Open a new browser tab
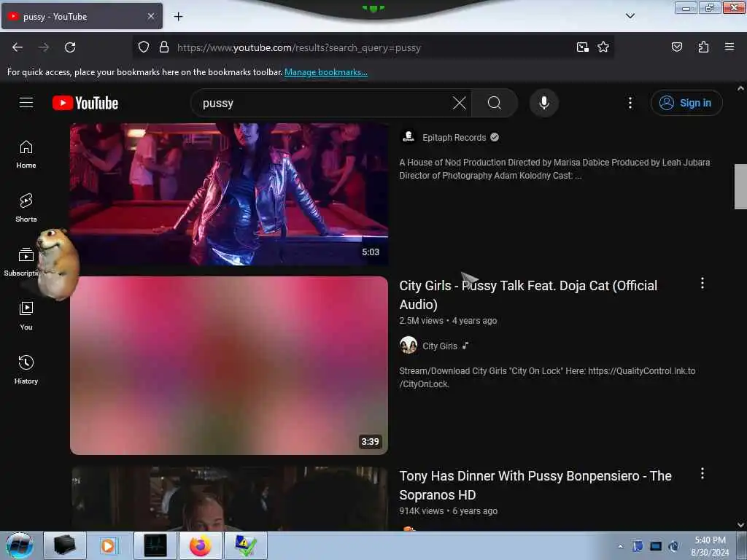The width and height of the screenshot is (747, 560). [x=178, y=17]
